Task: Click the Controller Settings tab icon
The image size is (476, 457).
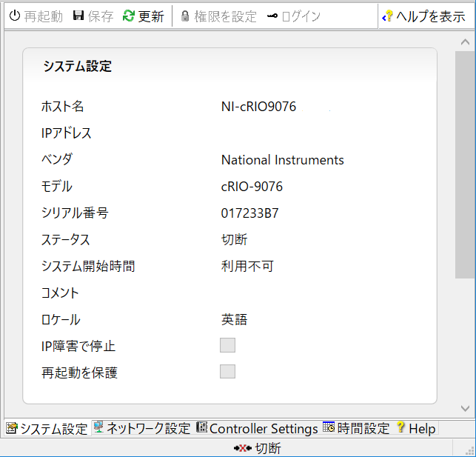Action: pos(201,428)
